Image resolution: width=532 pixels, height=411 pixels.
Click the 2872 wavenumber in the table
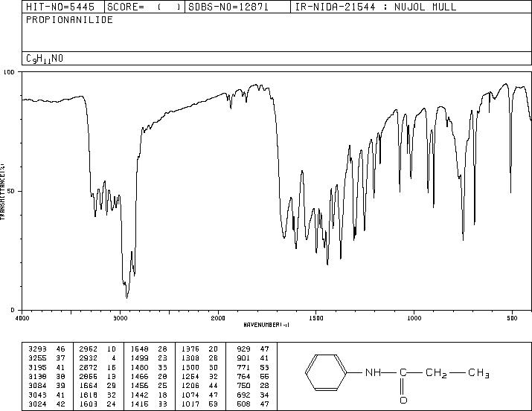coord(89,368)
